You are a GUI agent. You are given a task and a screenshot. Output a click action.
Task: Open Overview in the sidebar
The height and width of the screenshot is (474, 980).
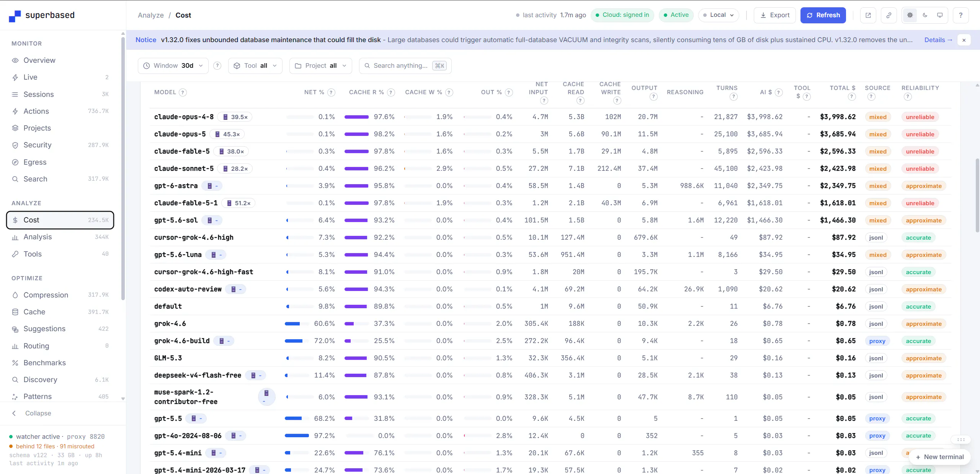coord(60,60)
